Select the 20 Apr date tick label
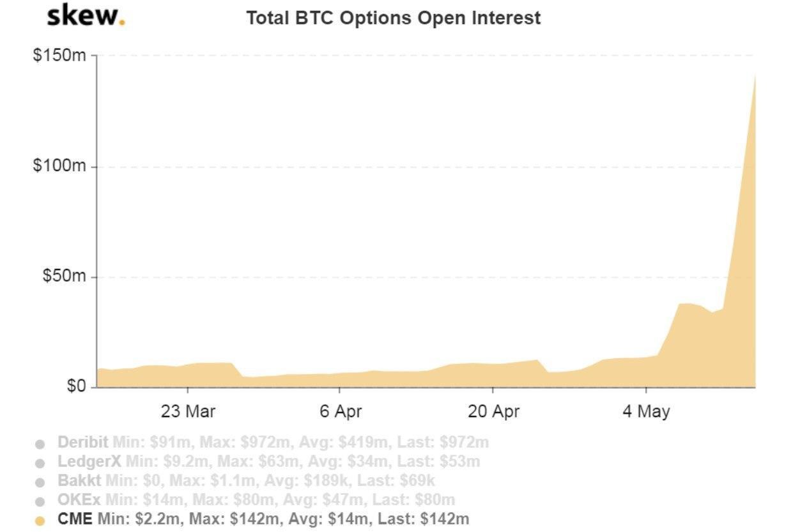Viewport: 800px width, 532px height. point(493,412)
